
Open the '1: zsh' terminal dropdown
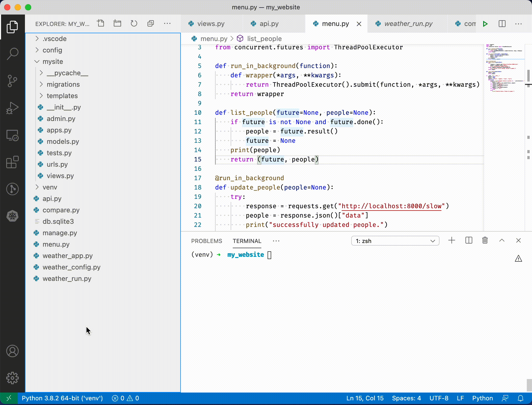pos(395,241)
